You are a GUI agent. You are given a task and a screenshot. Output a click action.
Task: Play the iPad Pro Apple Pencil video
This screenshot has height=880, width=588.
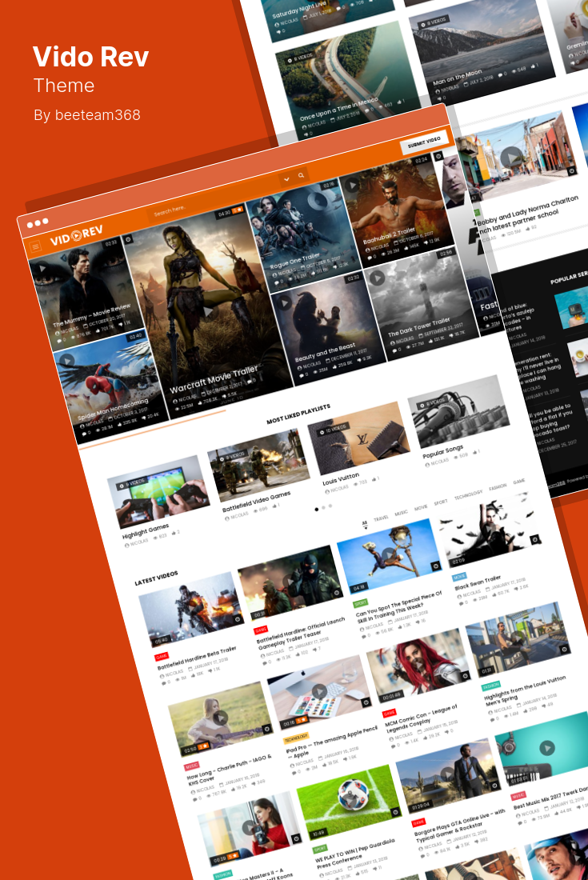tap(319, 691)
